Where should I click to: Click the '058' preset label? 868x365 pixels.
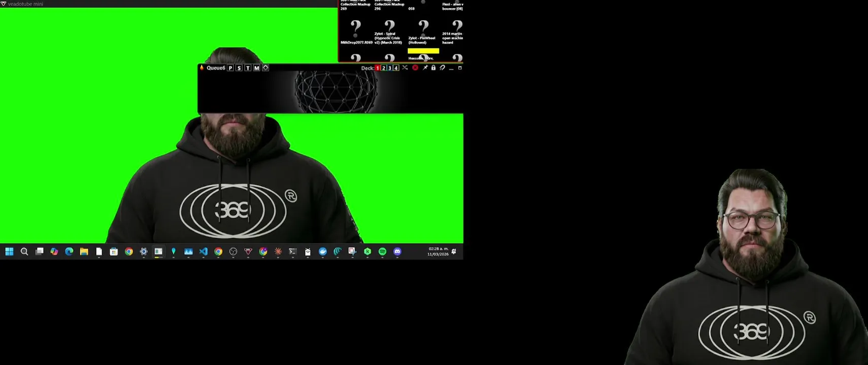[x=411, y=9]
